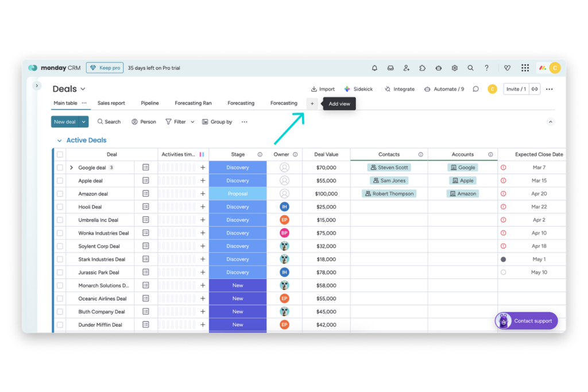Expand Google deal subitems arrow
Viewport: 588px width, 392px height.
(x=71, y=168)
